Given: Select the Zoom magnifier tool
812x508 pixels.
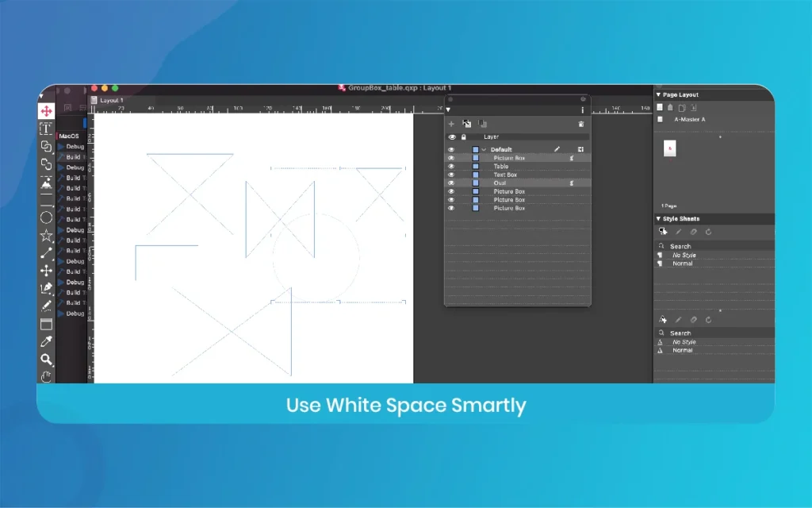Looking at the screenshot, I should [x=46, y=360].
